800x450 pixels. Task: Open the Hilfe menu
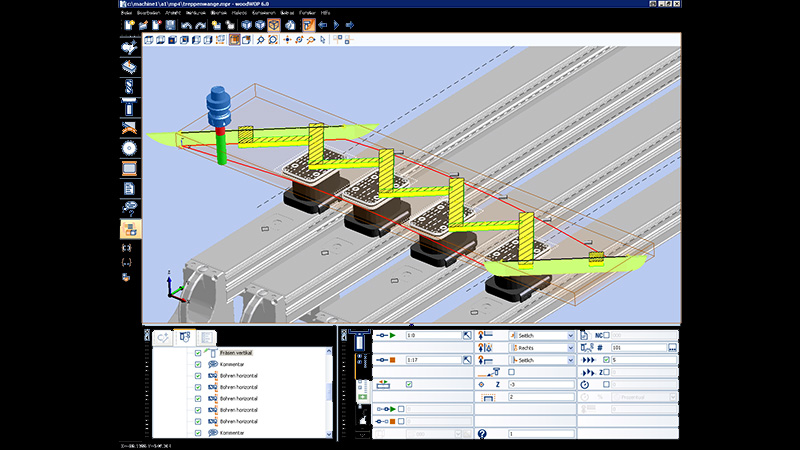click(326, 13)
